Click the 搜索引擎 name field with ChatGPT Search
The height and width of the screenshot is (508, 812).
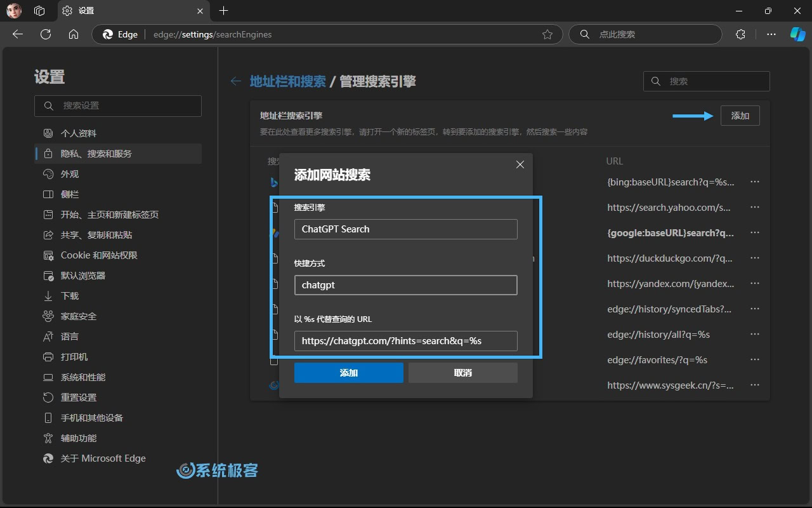click(406, 229)
